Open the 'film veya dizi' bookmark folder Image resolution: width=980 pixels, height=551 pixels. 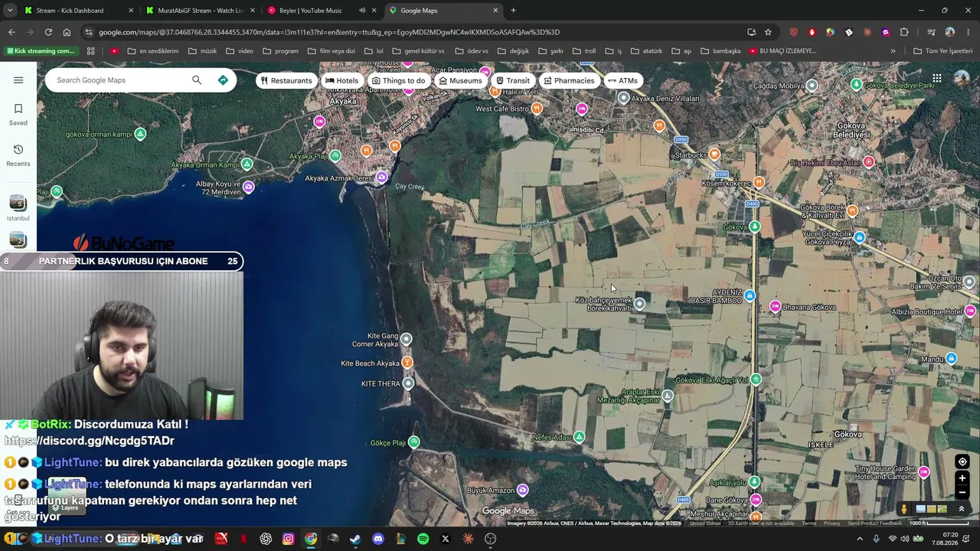pyautogui.click(x=331, y=51)
